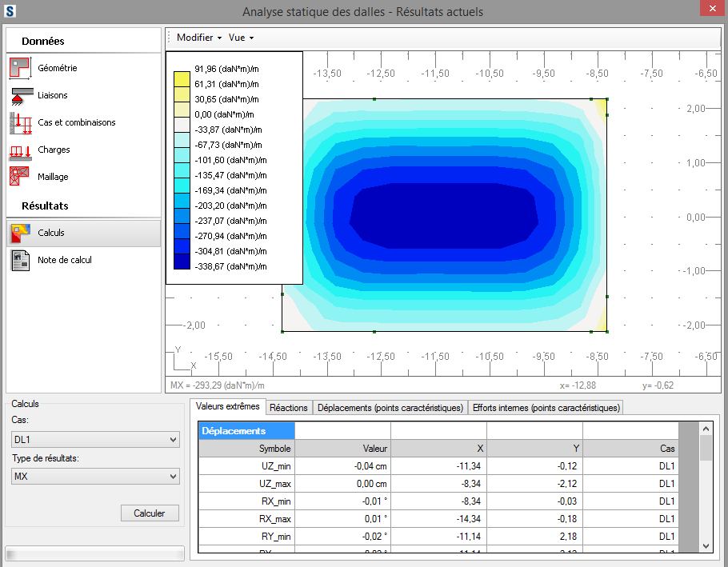This screenshot has width=728, height=567.
Task: Switch to the Réactions tab
Action: coord(289,408)
